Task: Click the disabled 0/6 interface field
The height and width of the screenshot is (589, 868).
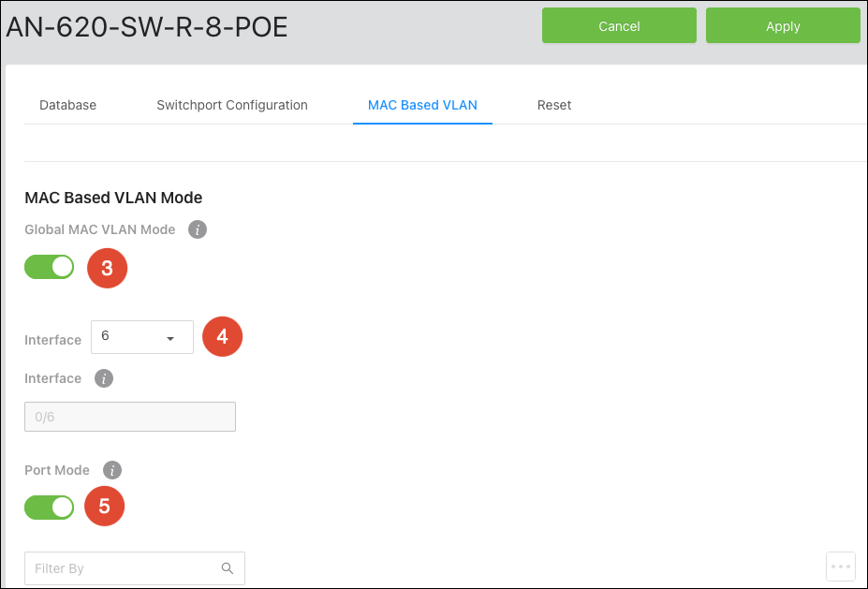Action: pyautogui.click(x=130, y=417)
